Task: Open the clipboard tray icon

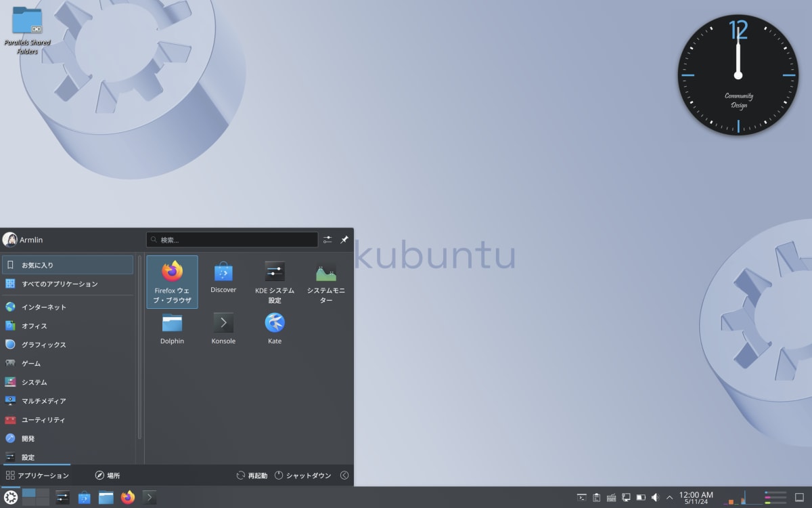Action: click(x=596, y=498)
